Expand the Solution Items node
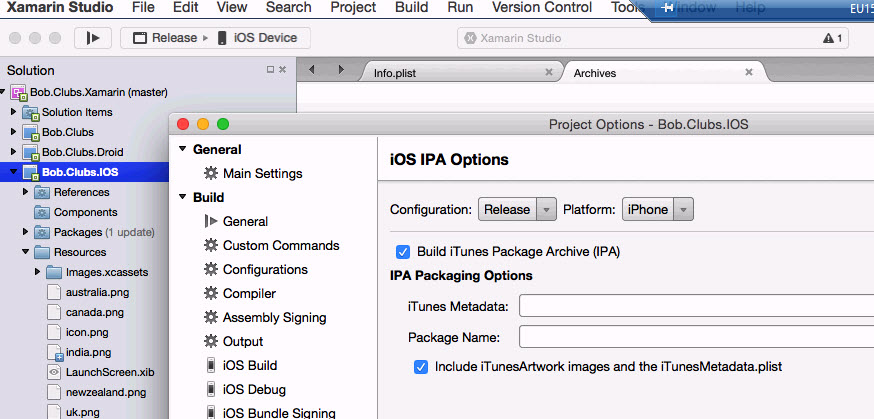874x419 pixels. click(x=13, y=112)
